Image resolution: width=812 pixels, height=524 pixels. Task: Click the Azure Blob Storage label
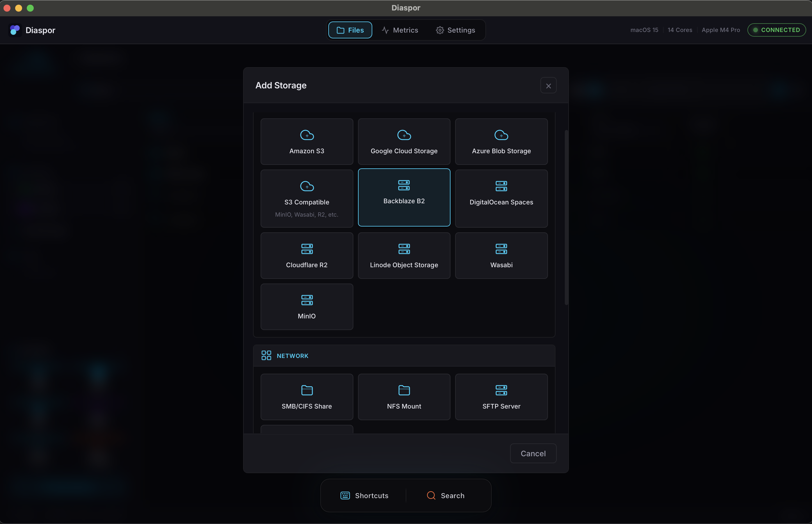(x=501, y=151)
